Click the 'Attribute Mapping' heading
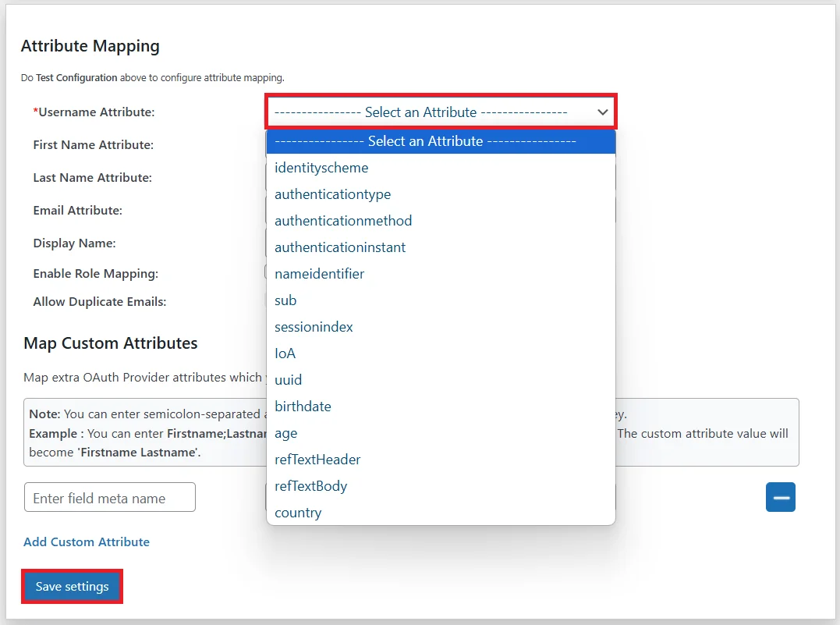The image size is (840, 625). 90,46
